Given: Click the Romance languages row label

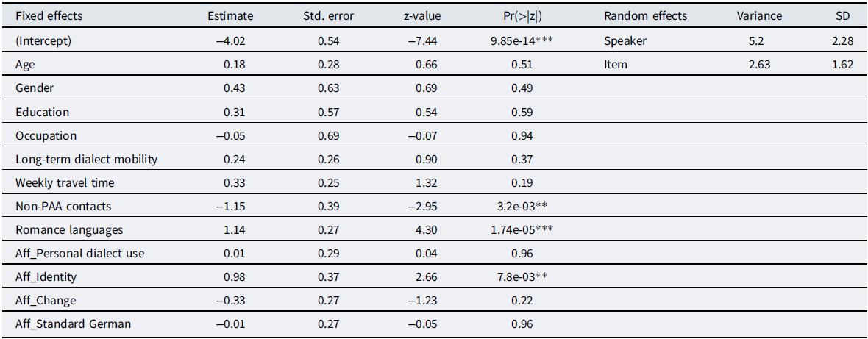Looking at the screenshot, I should [x=69, y=229].
